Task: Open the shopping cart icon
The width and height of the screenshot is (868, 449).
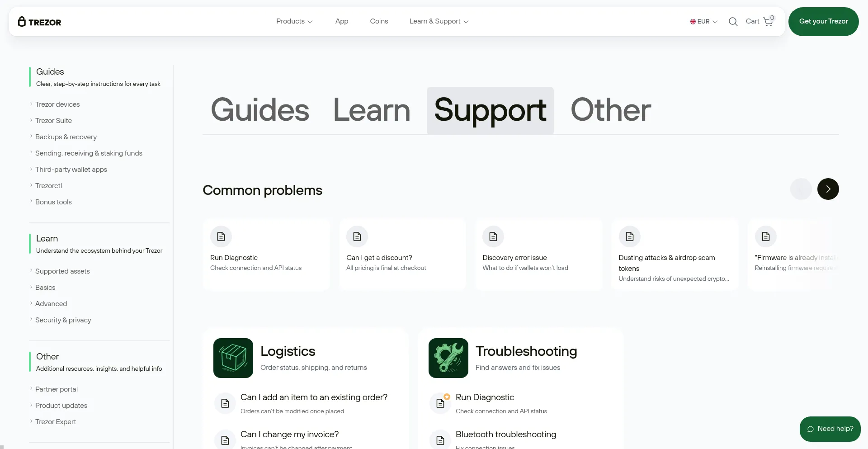Action: (x=768, y=21)
